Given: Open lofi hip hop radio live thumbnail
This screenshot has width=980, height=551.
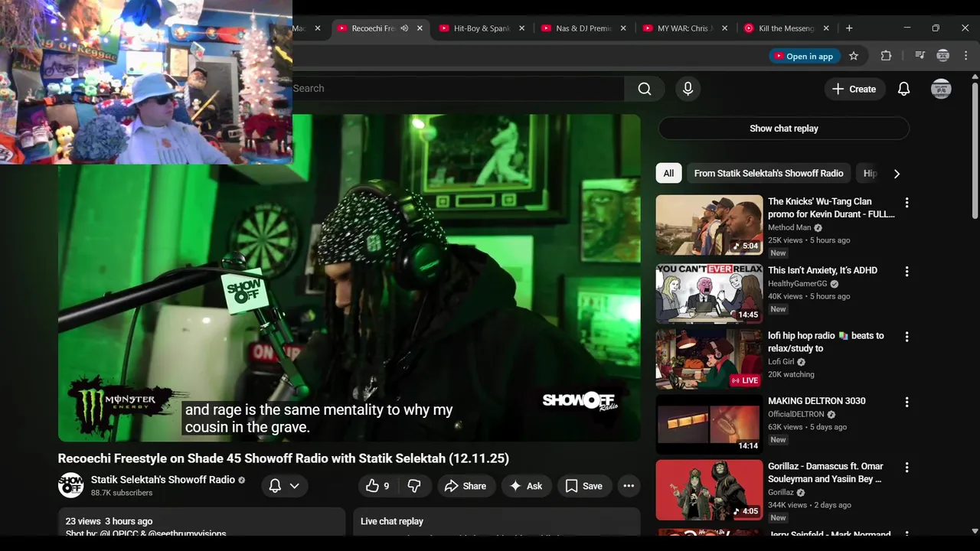Looking at the screenshot, I should 709,359.
